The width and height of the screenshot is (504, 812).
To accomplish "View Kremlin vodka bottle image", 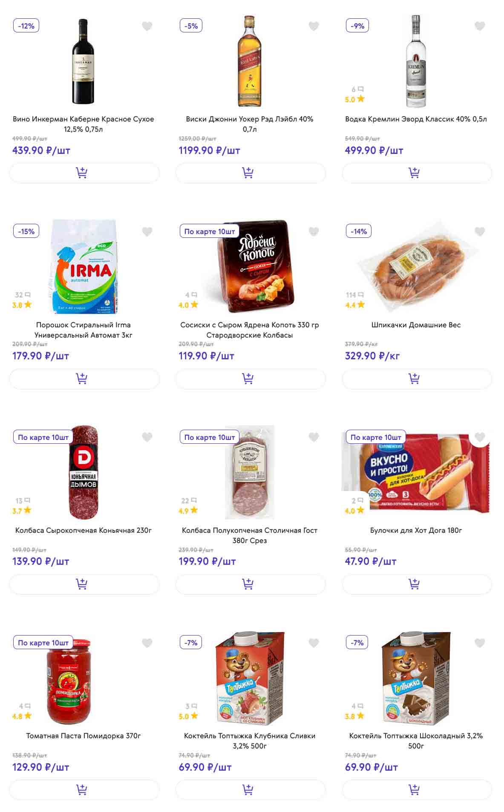I will coord(416,62).
